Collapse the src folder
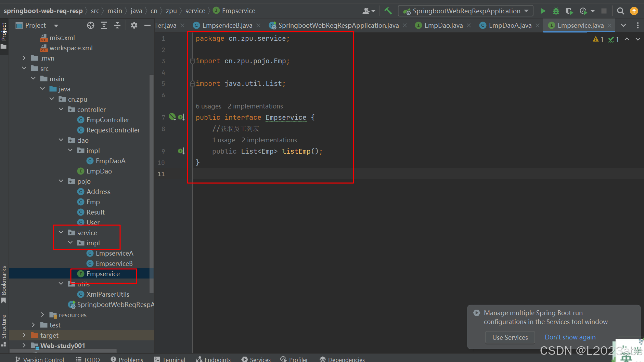Viewport: 644px width, 362px height. pyautogui.click(x=24, y=68)
